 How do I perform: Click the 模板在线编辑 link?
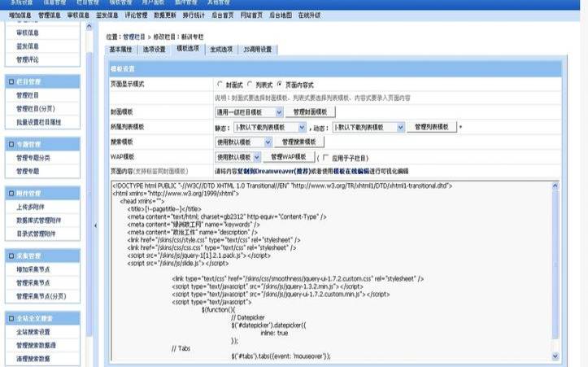click(351, 172)
